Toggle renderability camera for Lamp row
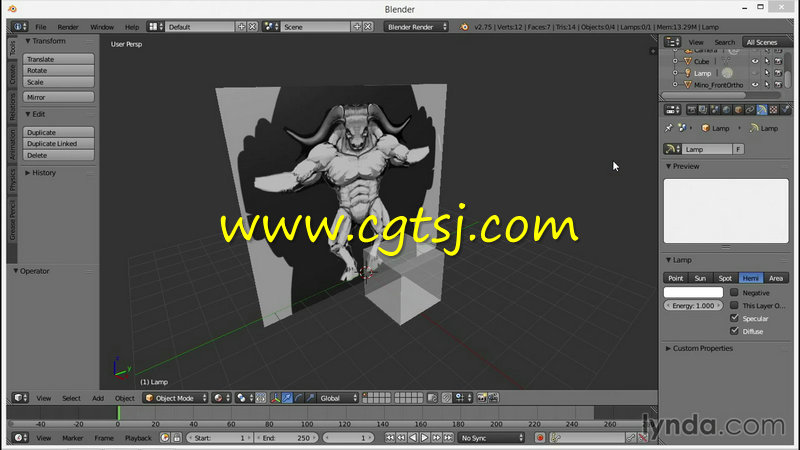The width and height of the screenshot is (800, 450). pyautogui.click(x=778, y=73)
